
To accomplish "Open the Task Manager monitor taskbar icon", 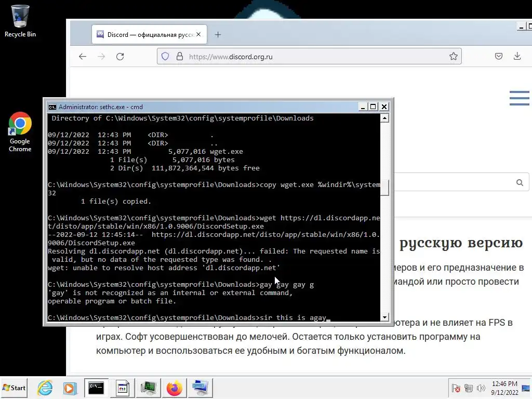I will (148, 388).
